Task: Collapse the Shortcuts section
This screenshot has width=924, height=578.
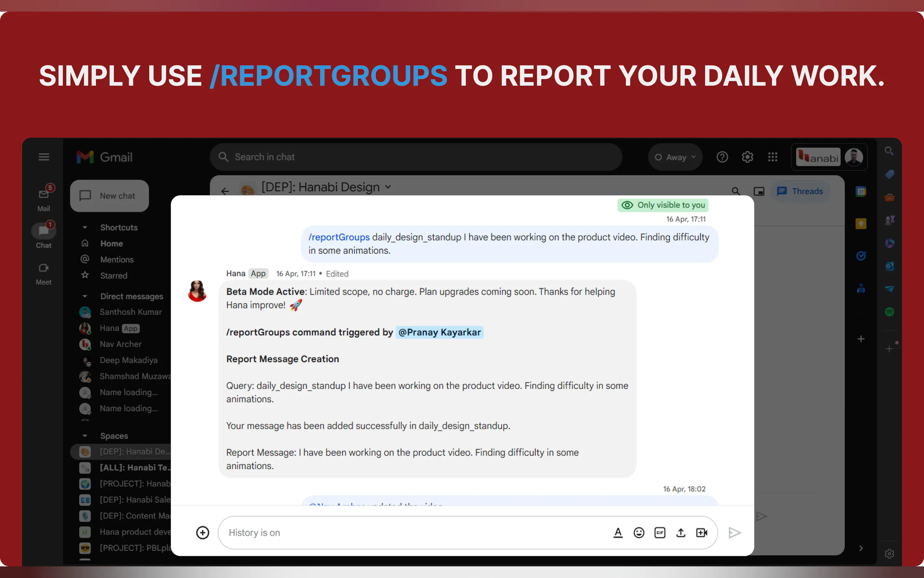Action: [85, 227]
